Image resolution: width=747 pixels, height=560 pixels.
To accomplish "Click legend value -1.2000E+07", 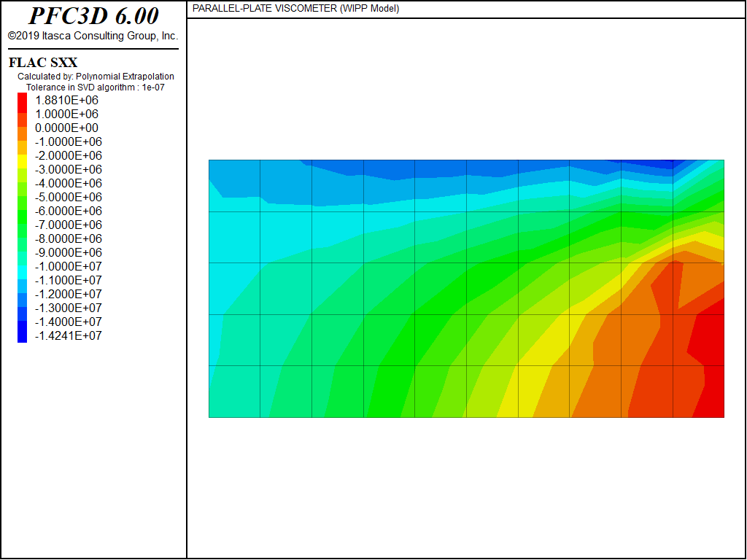I will click(68, 293).
